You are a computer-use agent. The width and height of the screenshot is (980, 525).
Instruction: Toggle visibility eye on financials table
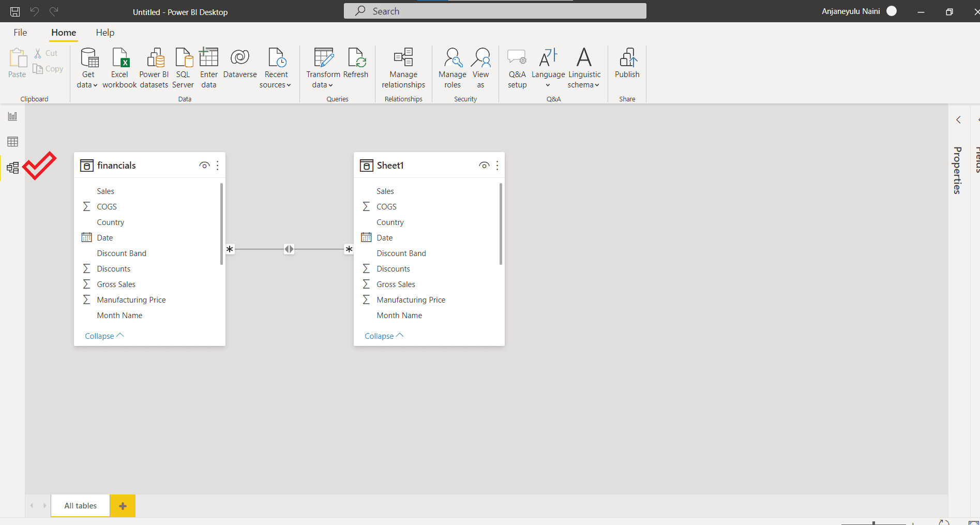coord(204,166)
